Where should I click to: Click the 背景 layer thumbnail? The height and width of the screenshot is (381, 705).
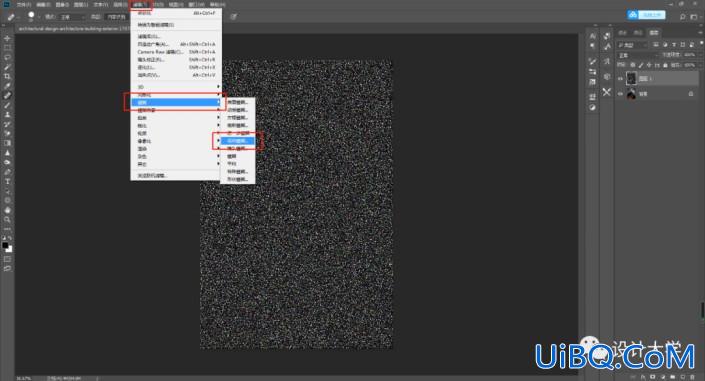pos(631,94)
